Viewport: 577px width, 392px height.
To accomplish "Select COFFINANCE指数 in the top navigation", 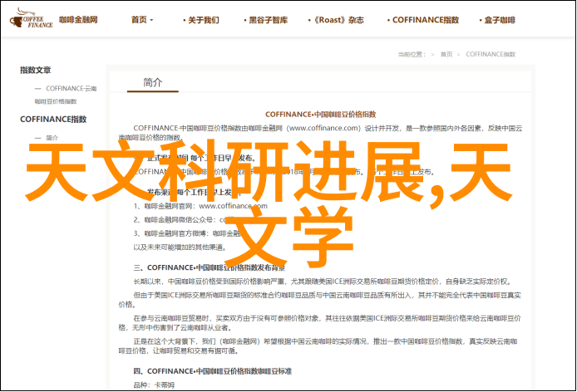I will [423, 20].
